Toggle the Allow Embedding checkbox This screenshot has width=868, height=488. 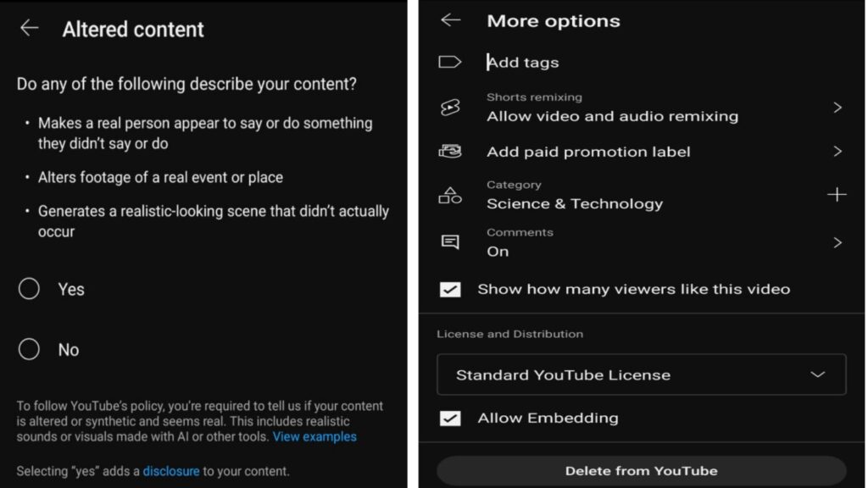point(450,418)
